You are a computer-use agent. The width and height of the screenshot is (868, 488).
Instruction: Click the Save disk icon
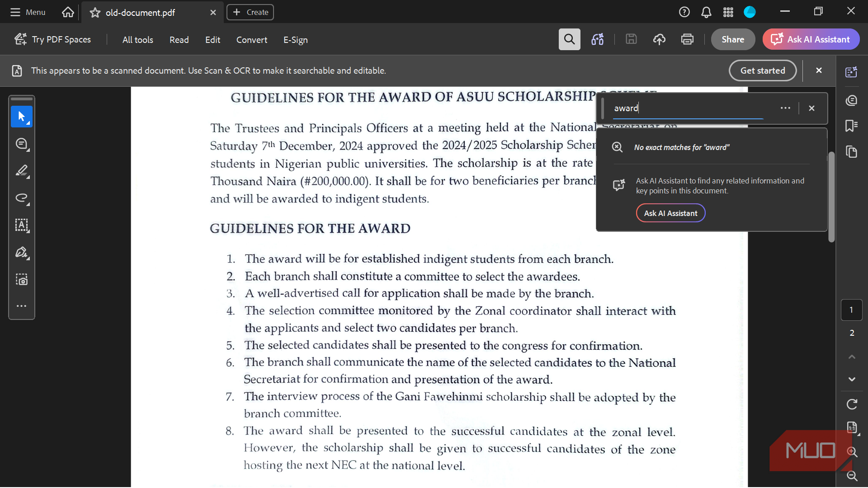[631, 39]
